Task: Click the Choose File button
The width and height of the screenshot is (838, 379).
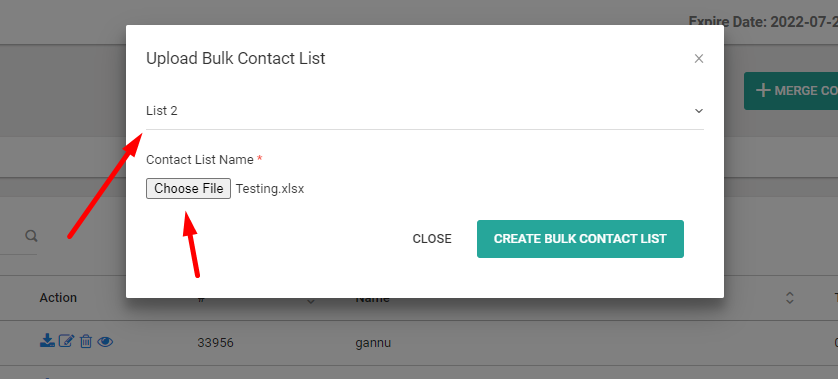Action: 188,189
